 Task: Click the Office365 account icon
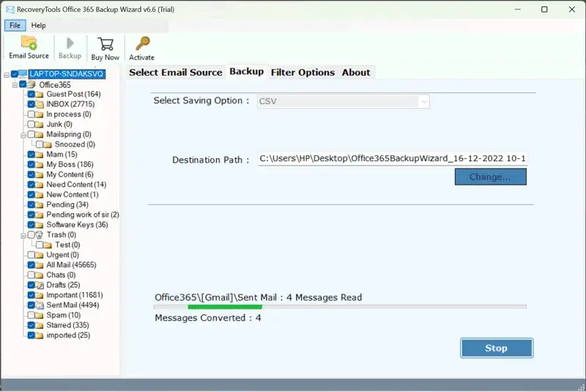click(x=31, y=84)
